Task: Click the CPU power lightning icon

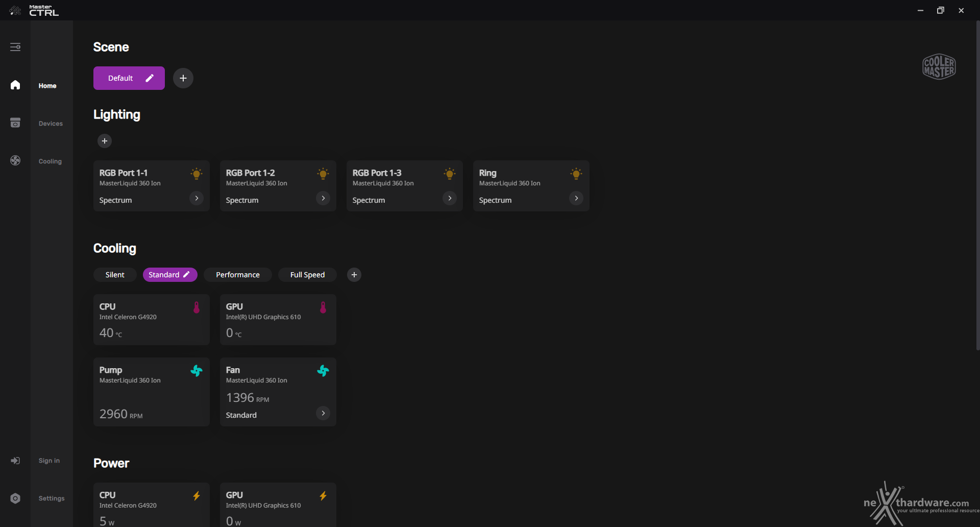Action: (197, 496)
